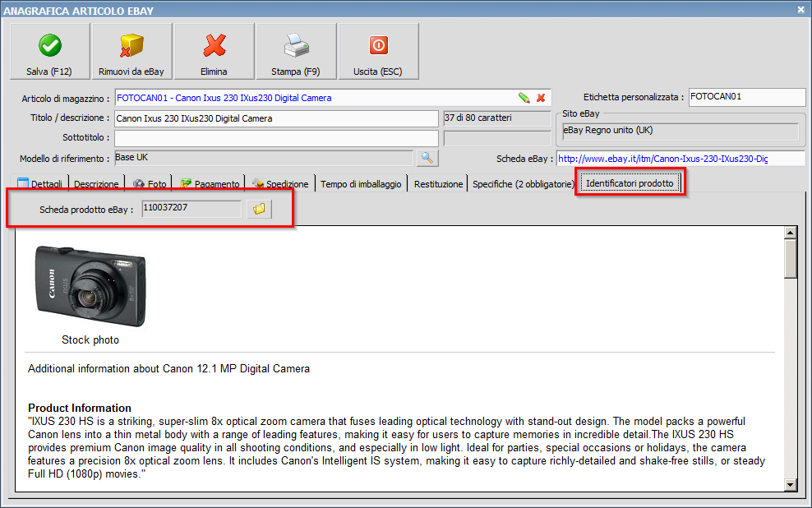Viewport: 812px width, 508px height.
Task: Close the Anagrafica Articolo eBay window
Action: pyautogui.click(x=800, y=9)
